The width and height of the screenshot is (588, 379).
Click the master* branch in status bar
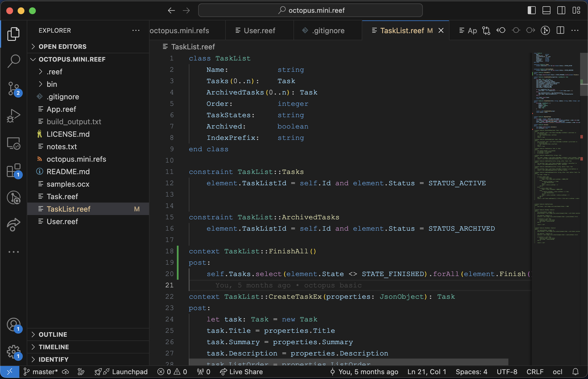point(41,372)
